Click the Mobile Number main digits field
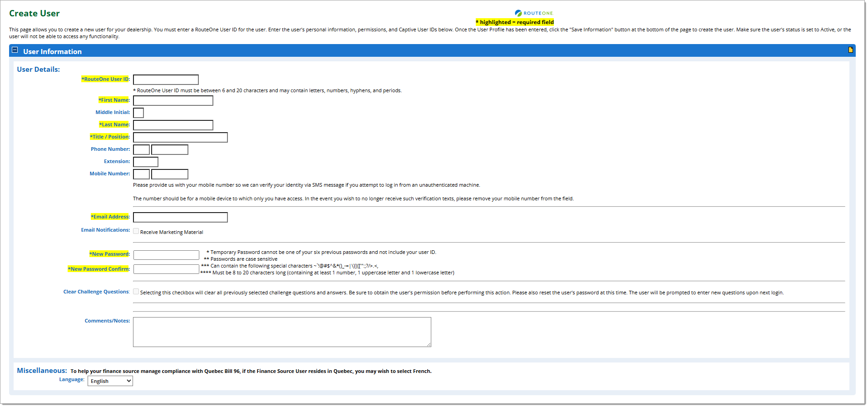The width and height of the screenshot is (868, 407). pyautogui.click(x=170, y=174)
